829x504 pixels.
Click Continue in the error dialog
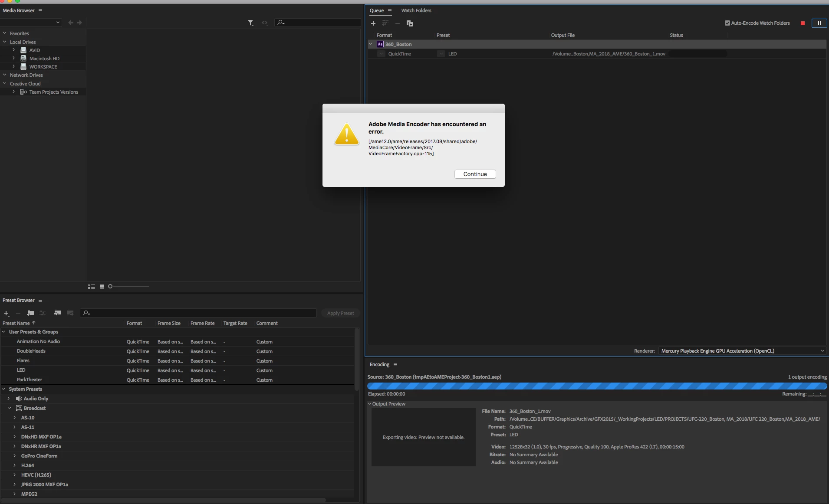[475, 174]
